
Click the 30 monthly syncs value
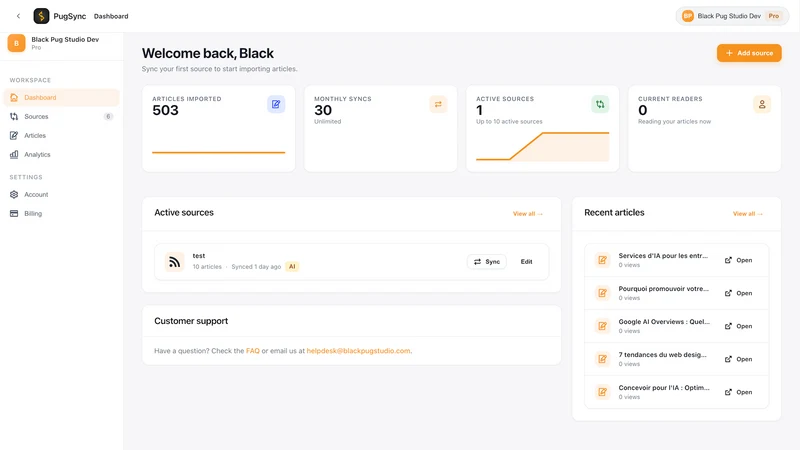323,110
